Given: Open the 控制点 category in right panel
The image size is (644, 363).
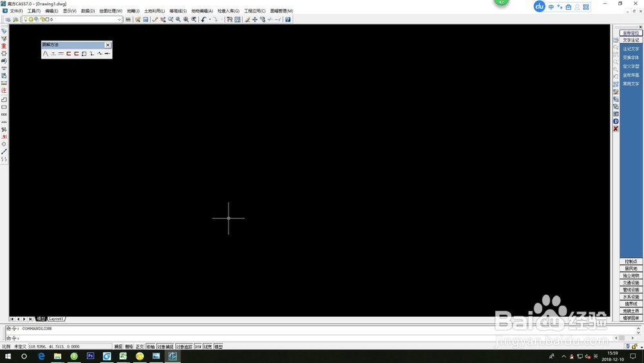Looking at the screenshot, I should pyautogui.click(x=631, y=262).
